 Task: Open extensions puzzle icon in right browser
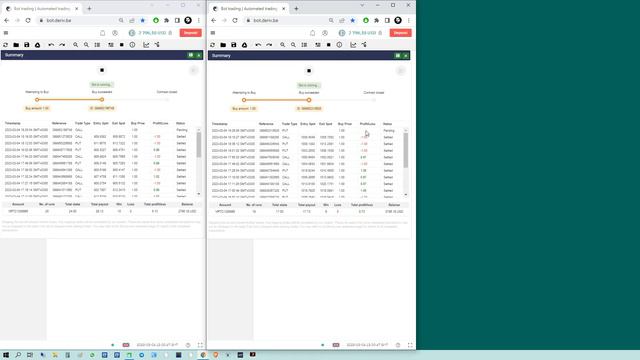376,20
